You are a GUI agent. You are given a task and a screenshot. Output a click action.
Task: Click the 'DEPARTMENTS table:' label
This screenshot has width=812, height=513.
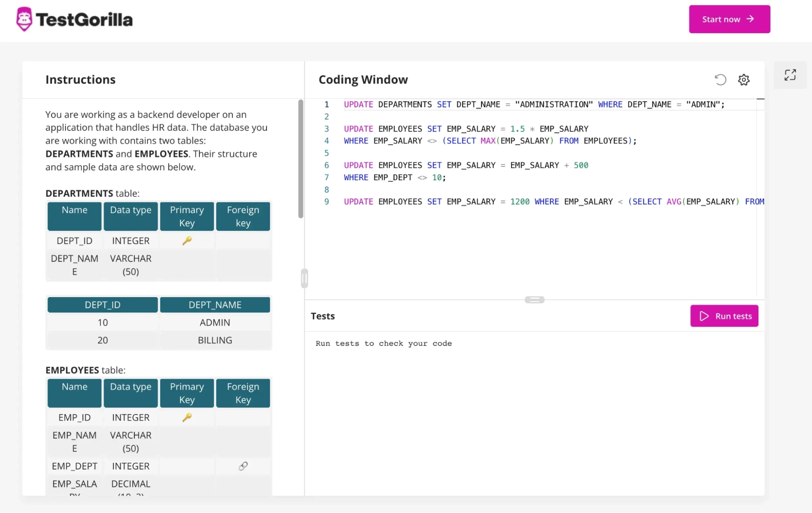pyautogui.click(x=92, y=194)
